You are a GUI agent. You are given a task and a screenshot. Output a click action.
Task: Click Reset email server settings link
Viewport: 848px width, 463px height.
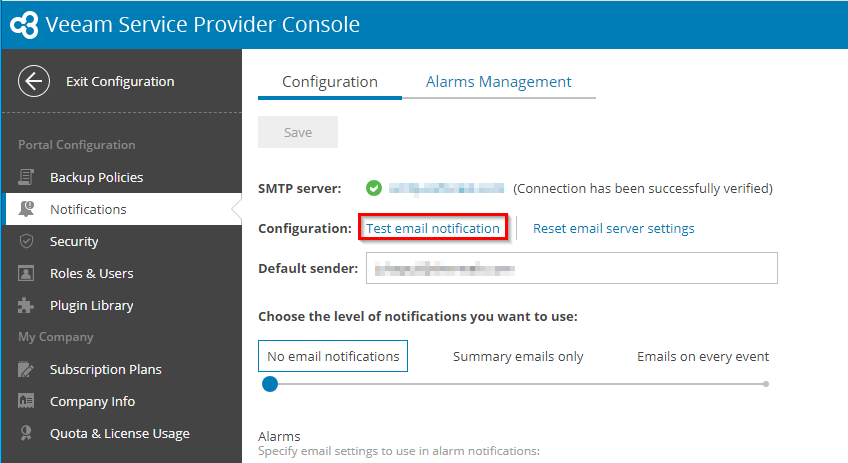(x=613, y=228)
